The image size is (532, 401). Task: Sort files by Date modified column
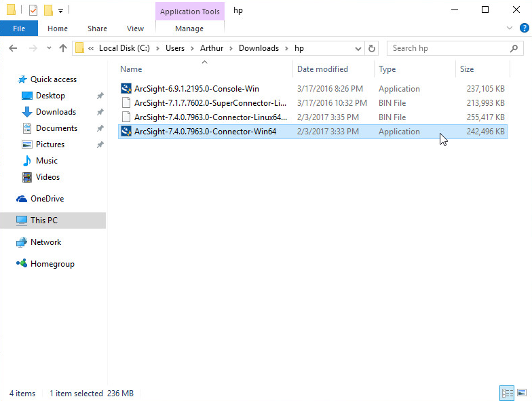click(322, 69)
